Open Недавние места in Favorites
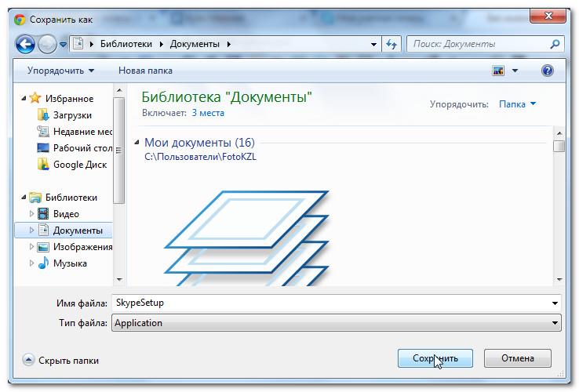 [83, 132]
